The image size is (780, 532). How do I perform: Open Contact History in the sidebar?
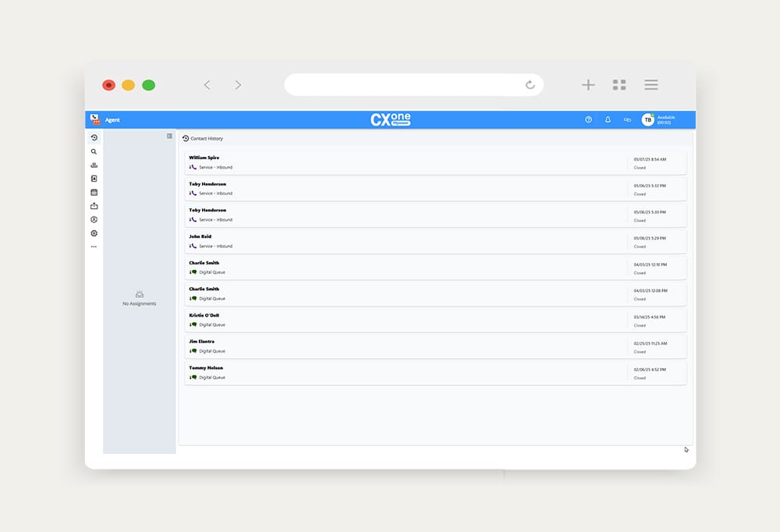coord(94,138)
